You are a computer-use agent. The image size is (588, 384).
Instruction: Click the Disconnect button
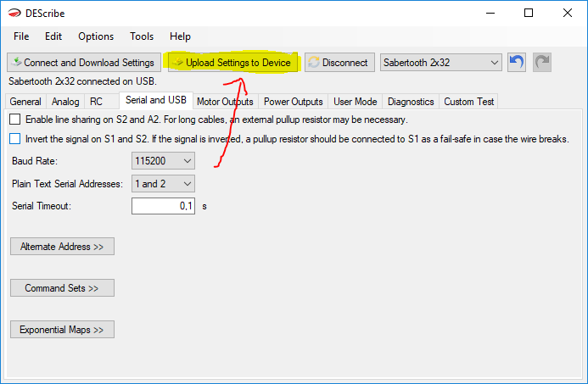coord(339,62)
